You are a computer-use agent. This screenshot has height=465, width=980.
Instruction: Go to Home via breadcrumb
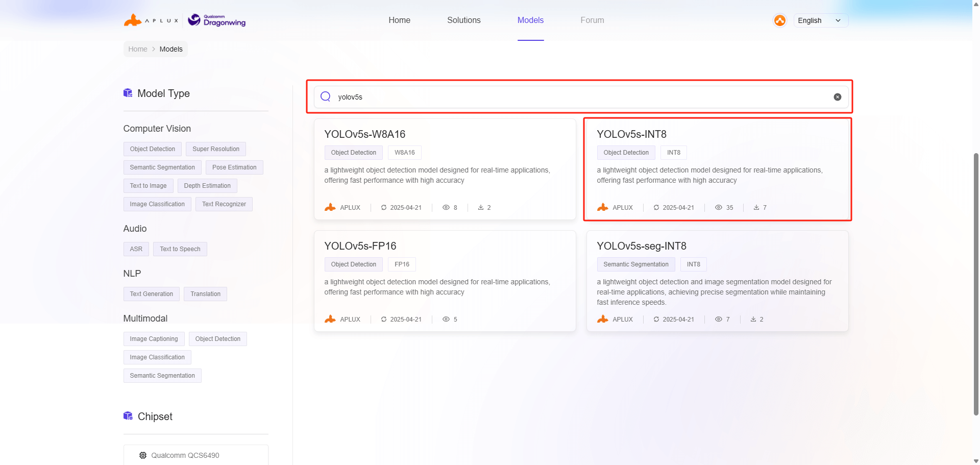pos(138,49)
